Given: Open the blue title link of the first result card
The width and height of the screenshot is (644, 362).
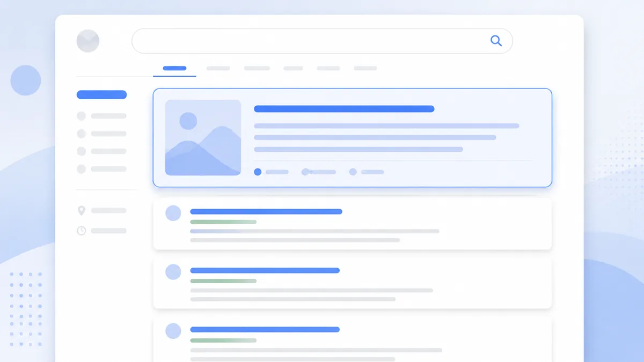Looking at the screenshot, I should (x=266, y=211).
